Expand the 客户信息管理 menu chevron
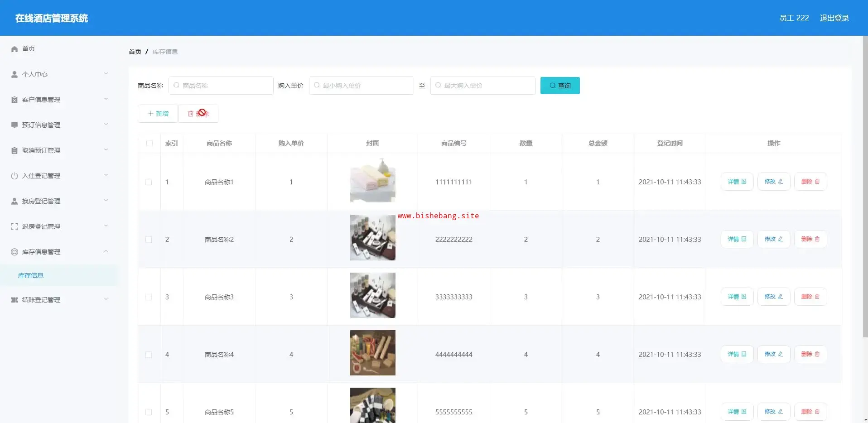This screenshot has height=423, width=868. click(106, 99)
